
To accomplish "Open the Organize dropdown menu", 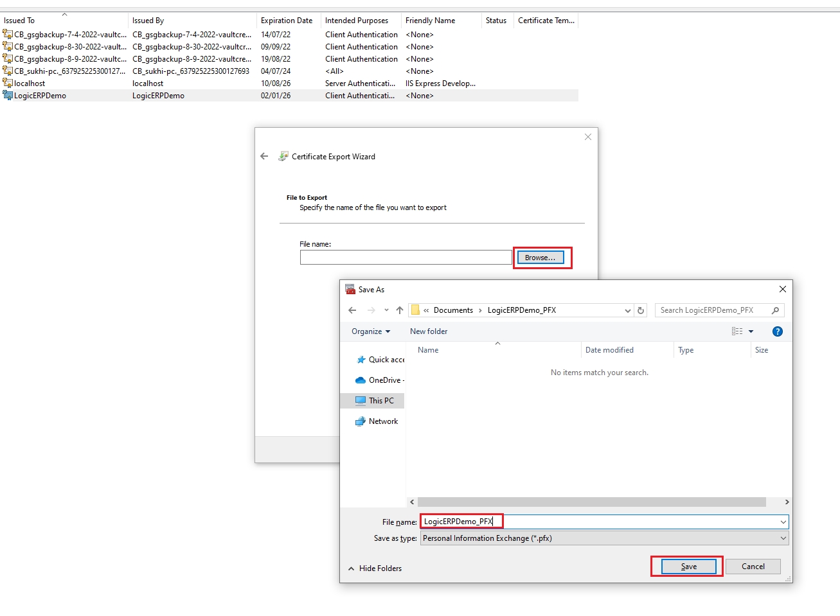I will (x=371, y=331).
